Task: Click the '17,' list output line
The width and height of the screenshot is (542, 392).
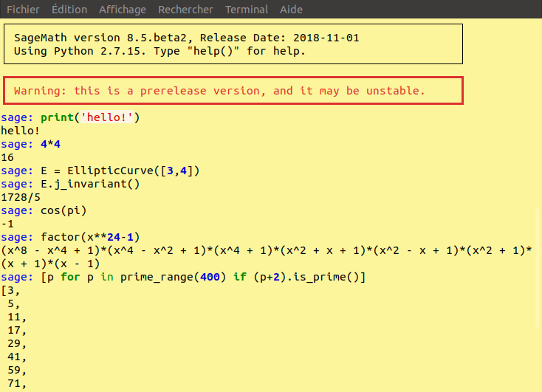Action: click(x=17, y=330)
